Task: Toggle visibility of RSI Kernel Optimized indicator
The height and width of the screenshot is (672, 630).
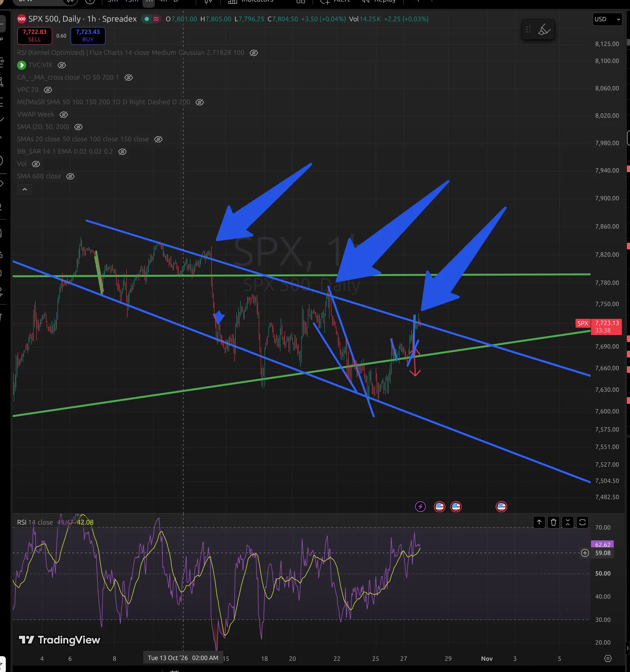Action: (254, 53)
